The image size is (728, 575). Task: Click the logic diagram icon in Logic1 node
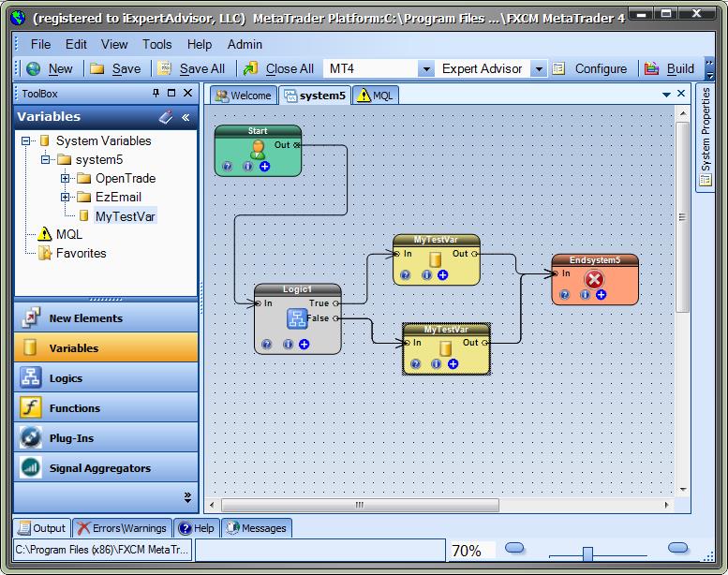pyautogui.click(x=297, y=318)
